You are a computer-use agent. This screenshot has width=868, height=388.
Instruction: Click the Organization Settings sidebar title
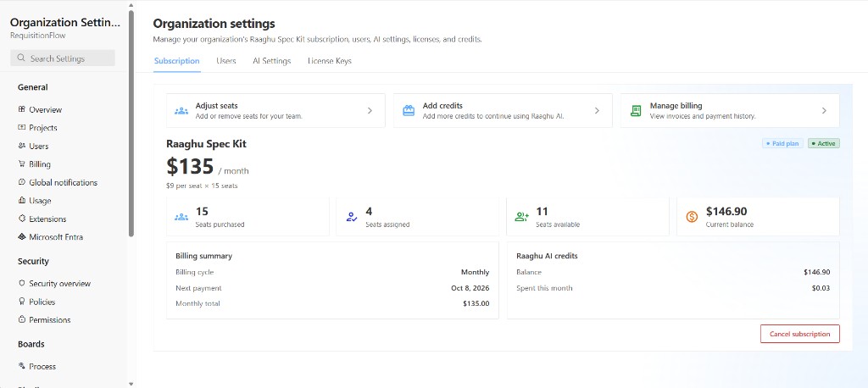coord(64,23)
